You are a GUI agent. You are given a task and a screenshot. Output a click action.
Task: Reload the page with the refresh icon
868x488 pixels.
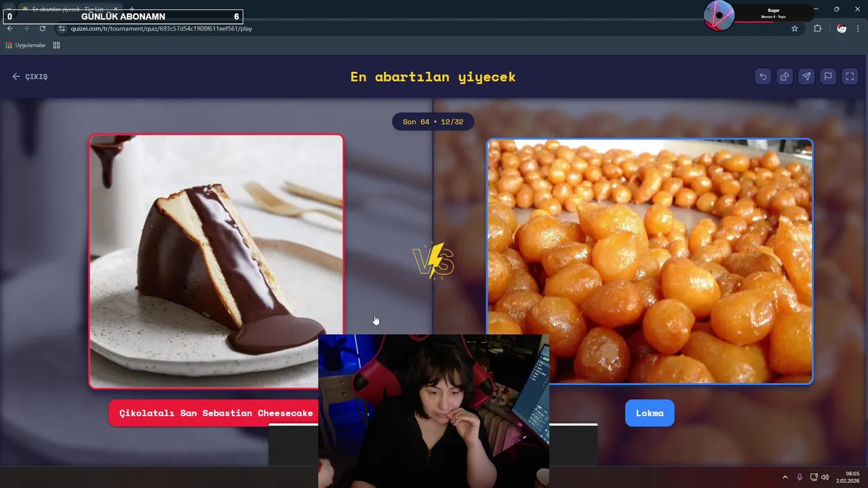coord(42,28)
